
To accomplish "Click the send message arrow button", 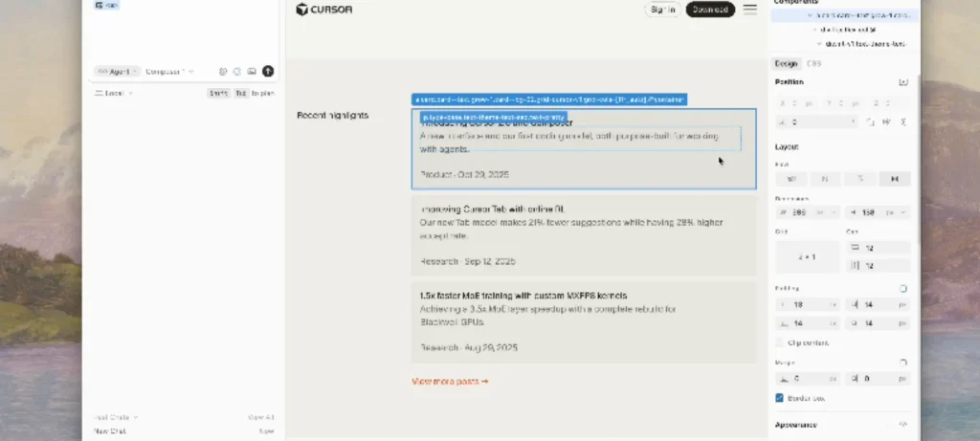I will pos(268,71).
